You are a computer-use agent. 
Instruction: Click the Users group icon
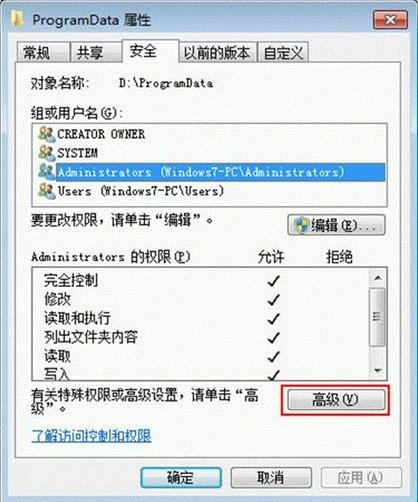click(47, 191)
